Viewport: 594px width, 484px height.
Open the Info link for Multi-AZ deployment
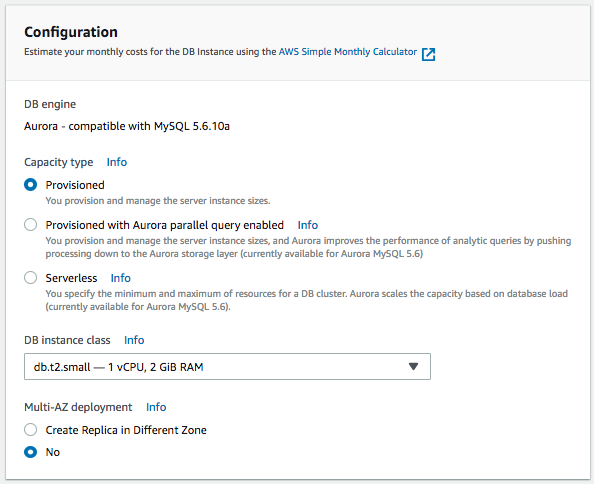(x=156, y=407)
